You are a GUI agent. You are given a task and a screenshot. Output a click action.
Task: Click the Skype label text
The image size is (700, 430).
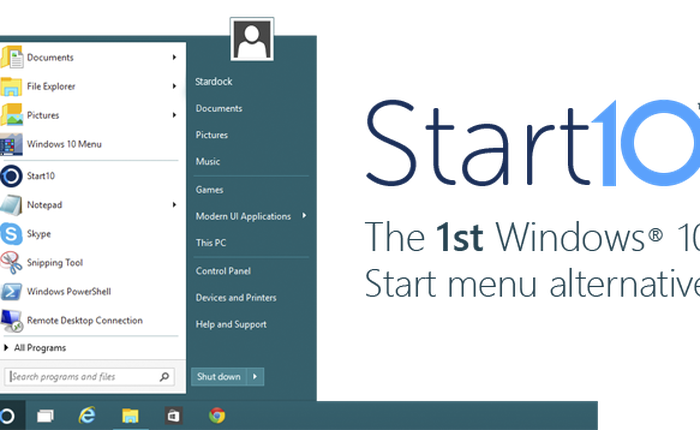pos(39,234)
